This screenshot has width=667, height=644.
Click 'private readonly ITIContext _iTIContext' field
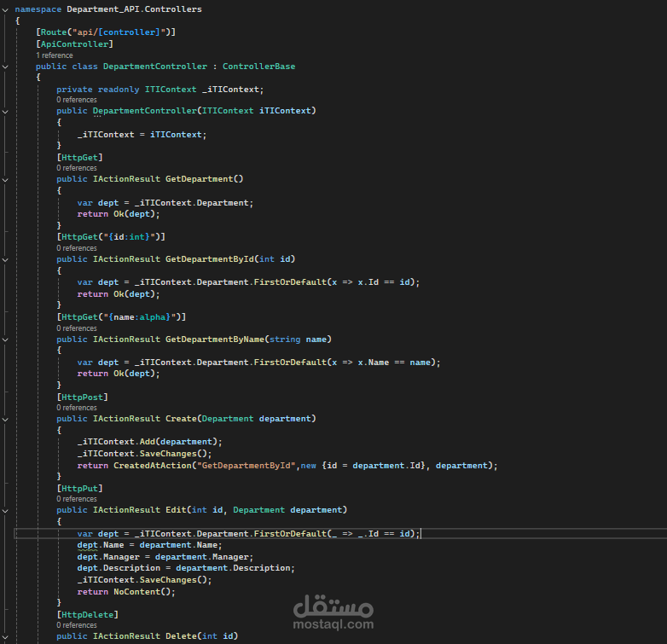[x=160, y=90]
